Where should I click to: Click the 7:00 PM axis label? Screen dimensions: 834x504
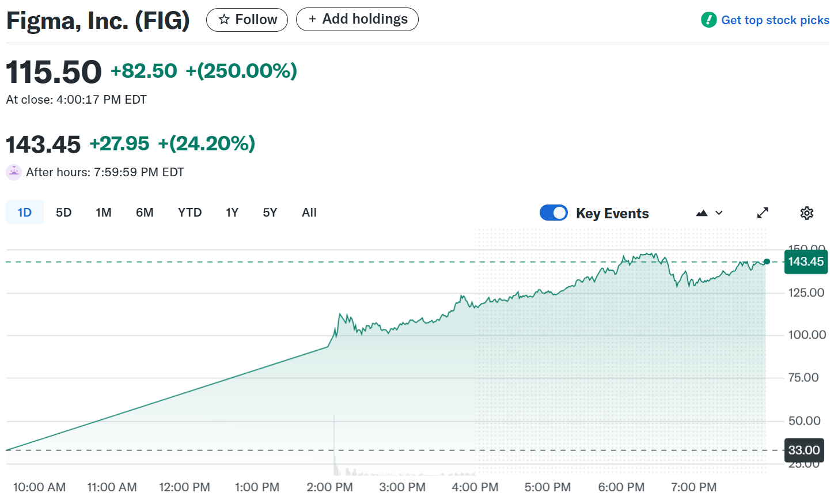(694, 487)
